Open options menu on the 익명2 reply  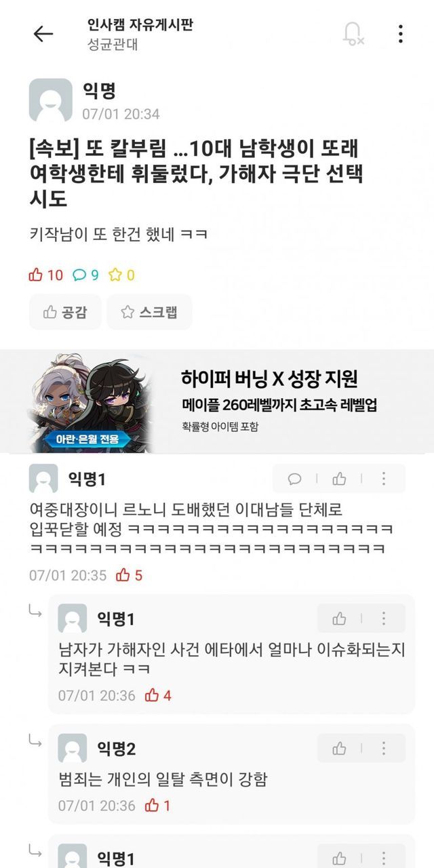click(x=383, y=749)
